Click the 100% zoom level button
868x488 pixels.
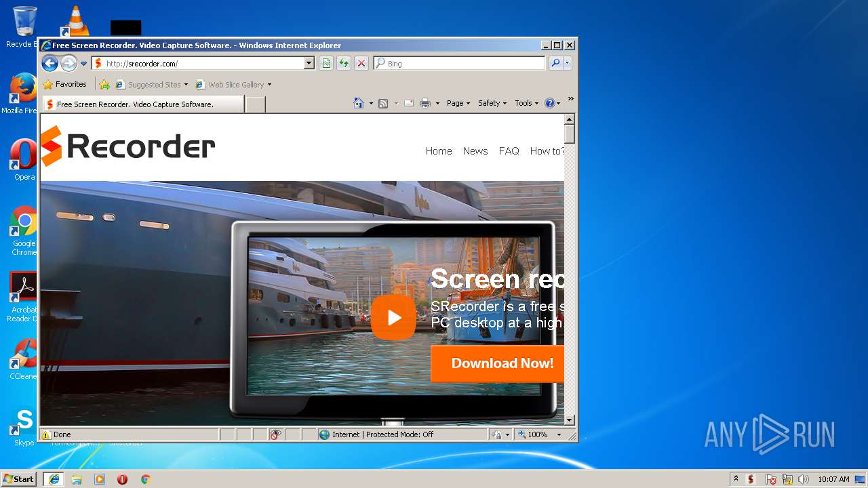point(534,434)
